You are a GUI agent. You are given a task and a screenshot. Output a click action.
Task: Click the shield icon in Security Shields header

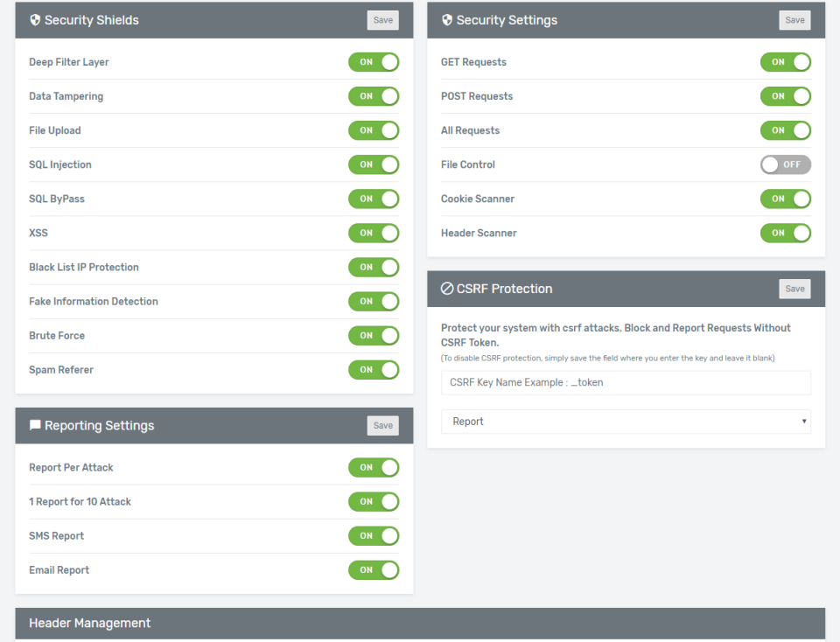point(35,19)
